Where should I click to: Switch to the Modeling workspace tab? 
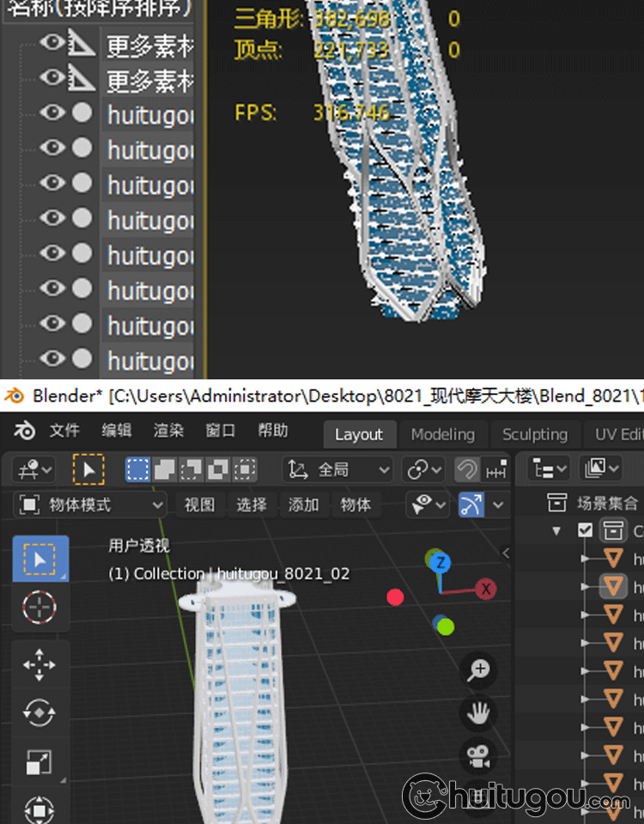pyautogui.click(x=442, y=434)
